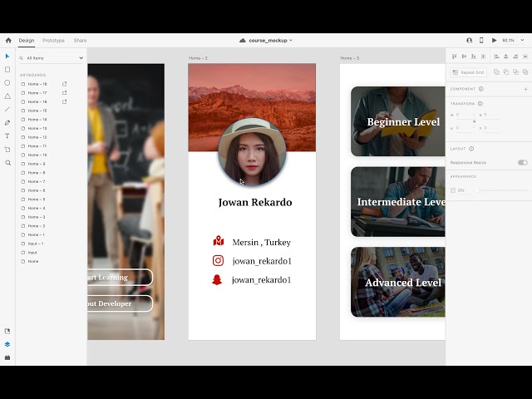The width and height of the screenshot is (532, 399).
Task: Select the Artboard tool
Action: point(7,150)
